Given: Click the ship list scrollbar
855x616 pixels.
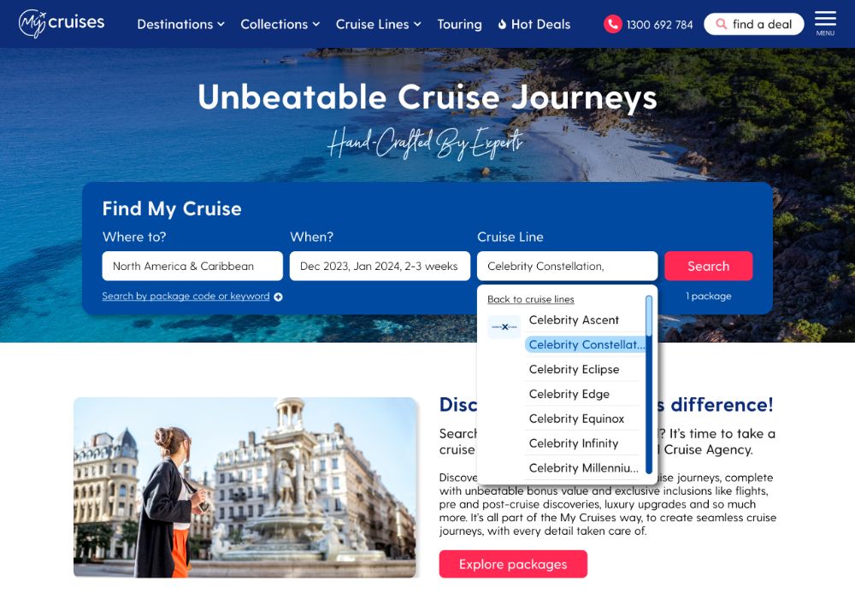Looking at the screenshot, I should (649, 384).
